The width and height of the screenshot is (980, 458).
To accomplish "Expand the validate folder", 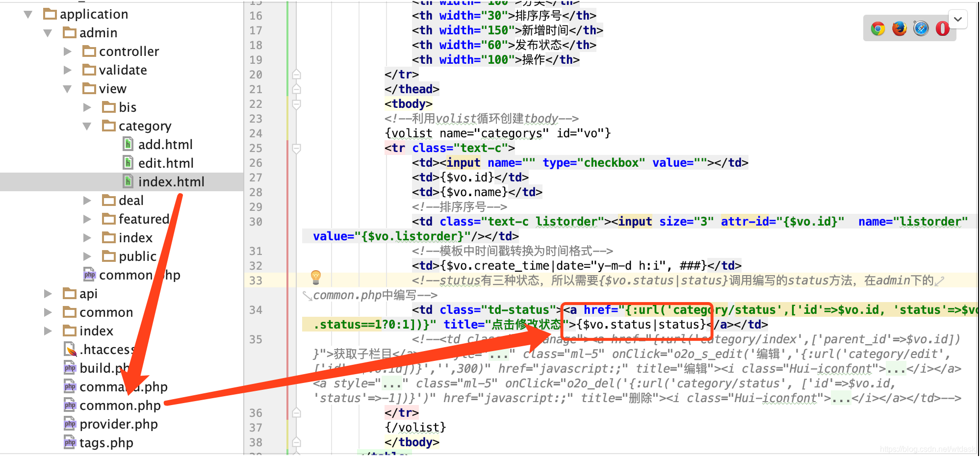I will coord(68,70).
